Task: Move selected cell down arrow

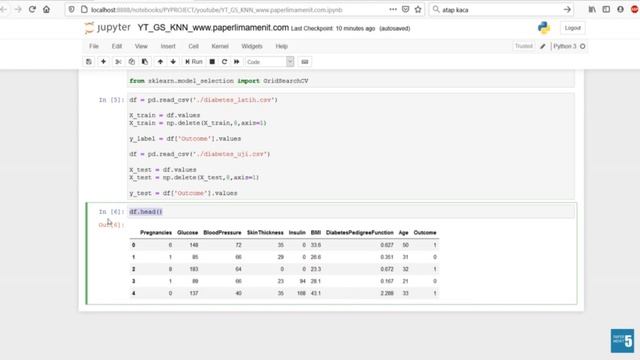Action: click(173, 62)
